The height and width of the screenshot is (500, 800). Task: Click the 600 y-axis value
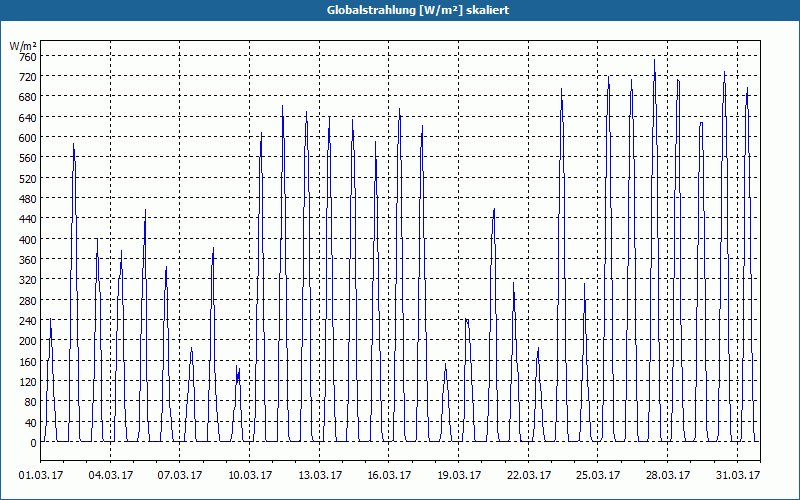(28, 138)
